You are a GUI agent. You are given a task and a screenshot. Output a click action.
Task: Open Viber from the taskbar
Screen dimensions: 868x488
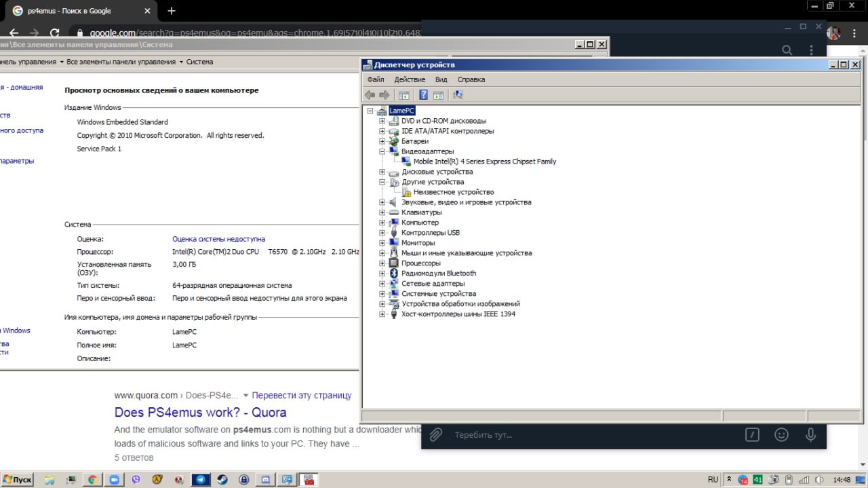pos(136,480)
